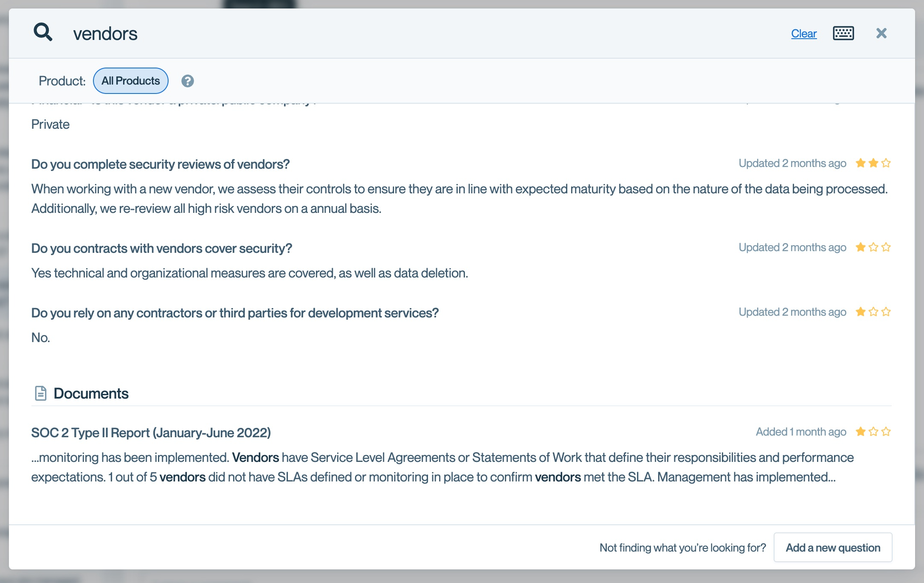Set third star on contractors development question
The width and height of the screenshot is (924, 583).
click(x=886, y=312)
